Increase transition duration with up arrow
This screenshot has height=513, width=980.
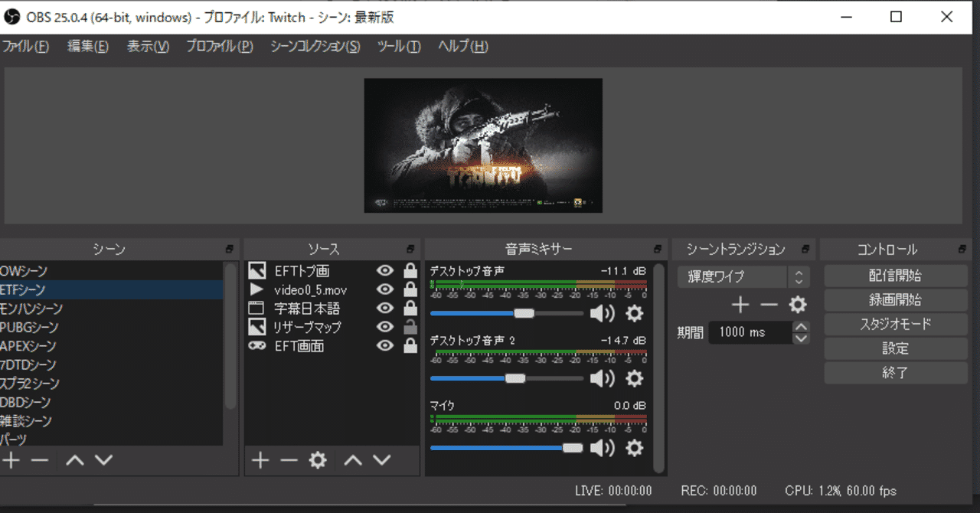click(x=801, y=327)
